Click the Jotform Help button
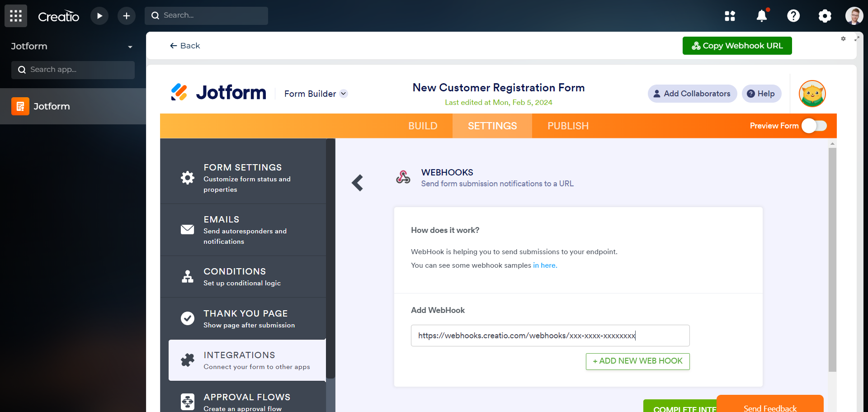This screenshot has height=412, width=868. (761, 94)
